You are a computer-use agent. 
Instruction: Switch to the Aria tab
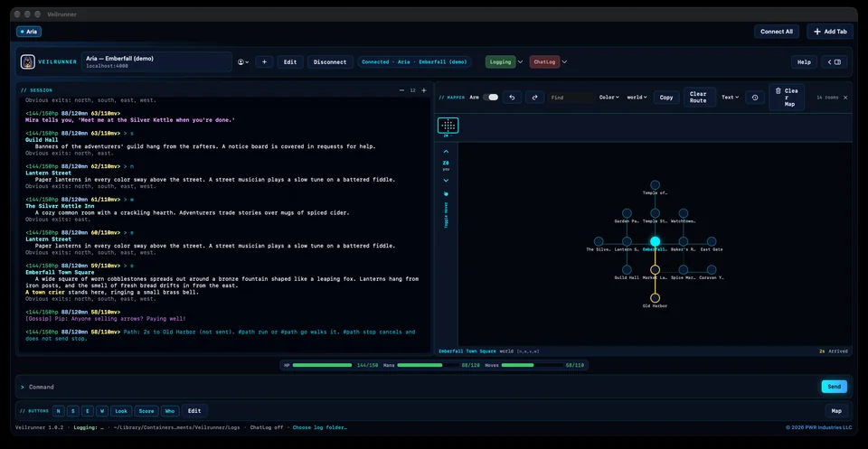(29, 32)
